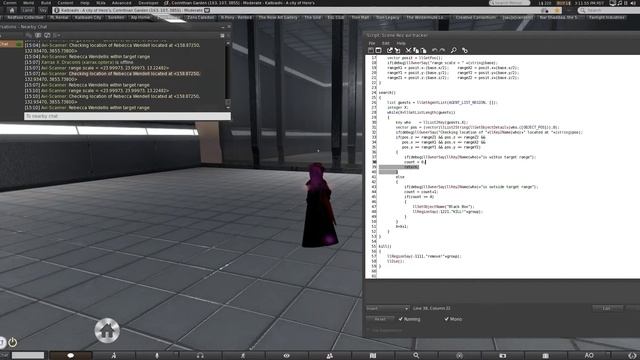This screenshot has height=360, width=640.
Task: Click the preferences wrench icon in the script toolbar
Action: pyautogui.click(x=465, y=50)
